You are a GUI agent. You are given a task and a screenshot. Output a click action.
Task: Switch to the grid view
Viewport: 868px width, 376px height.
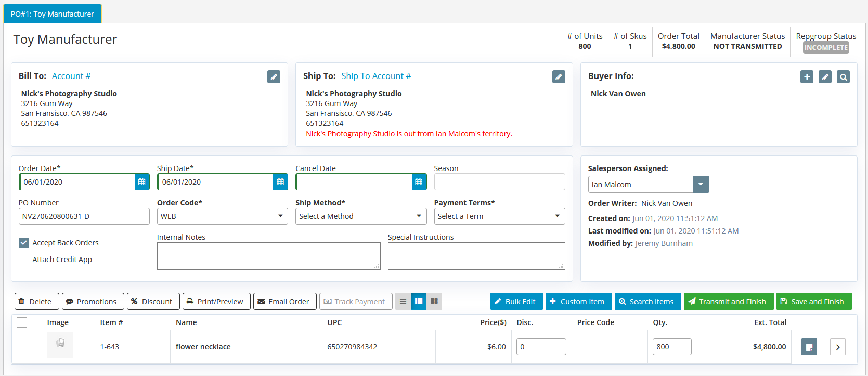coord(434,301)
